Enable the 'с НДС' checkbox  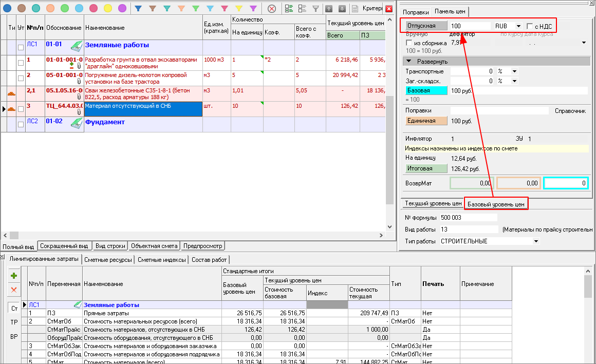pos(530,26)
